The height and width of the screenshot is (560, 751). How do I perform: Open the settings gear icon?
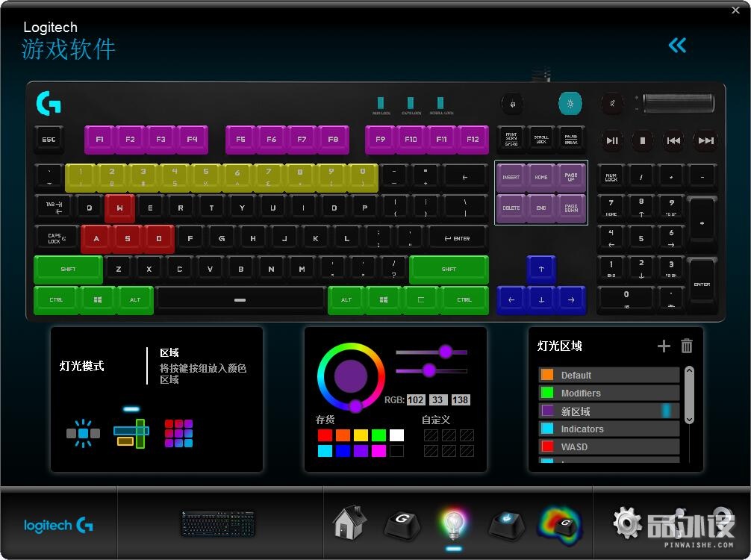point(628,523)
